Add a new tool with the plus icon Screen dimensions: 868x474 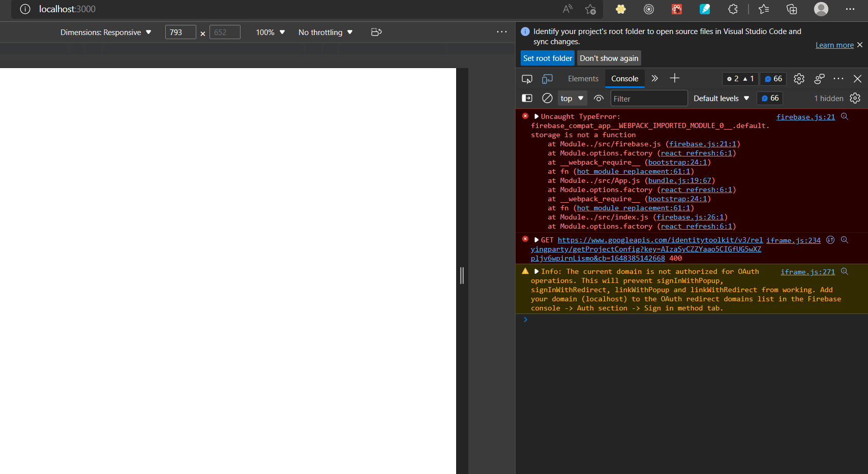tap(674, 78)
